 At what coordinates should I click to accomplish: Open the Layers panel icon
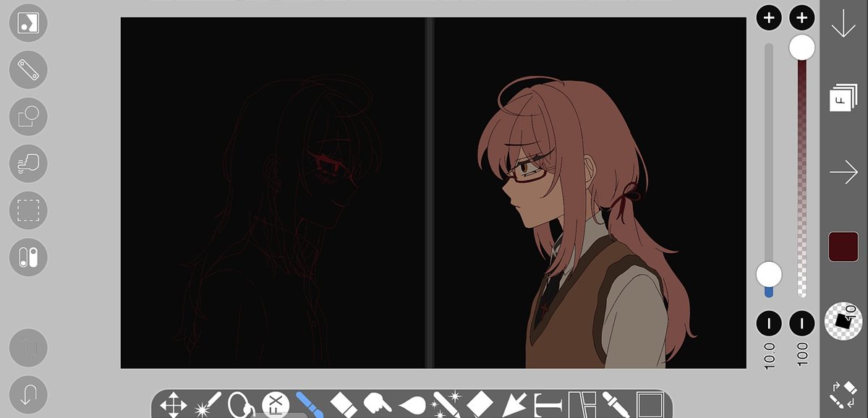843,97
